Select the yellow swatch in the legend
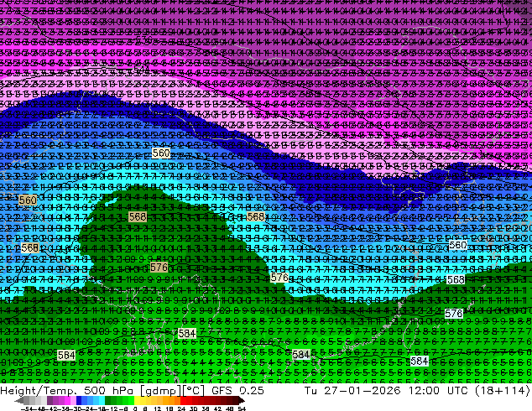 (x=137, y=400)
